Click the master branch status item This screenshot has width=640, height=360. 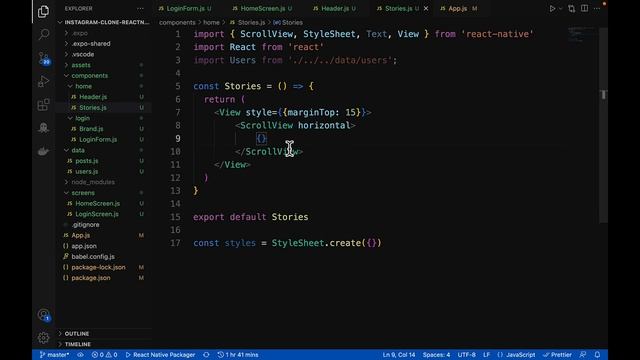(54, 355)
